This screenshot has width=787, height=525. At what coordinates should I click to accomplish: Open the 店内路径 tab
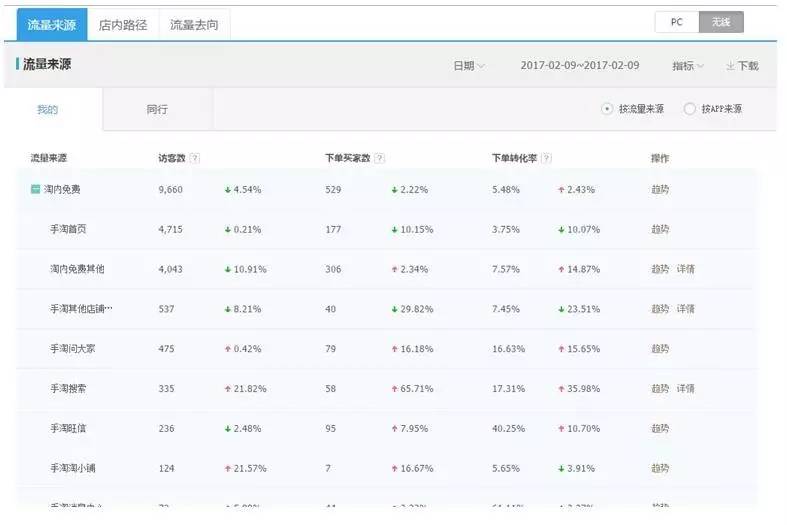tap(123, 25)
